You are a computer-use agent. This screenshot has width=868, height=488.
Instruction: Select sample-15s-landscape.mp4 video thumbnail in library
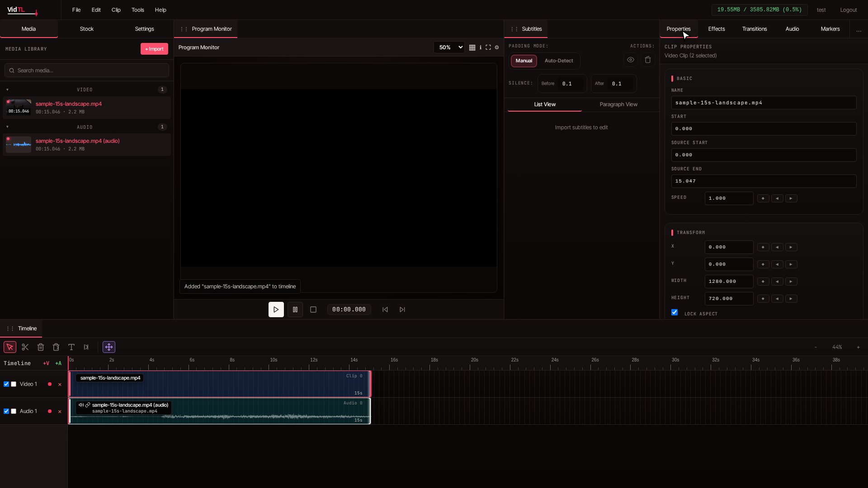pyautogui.click(x=19, y=108)
